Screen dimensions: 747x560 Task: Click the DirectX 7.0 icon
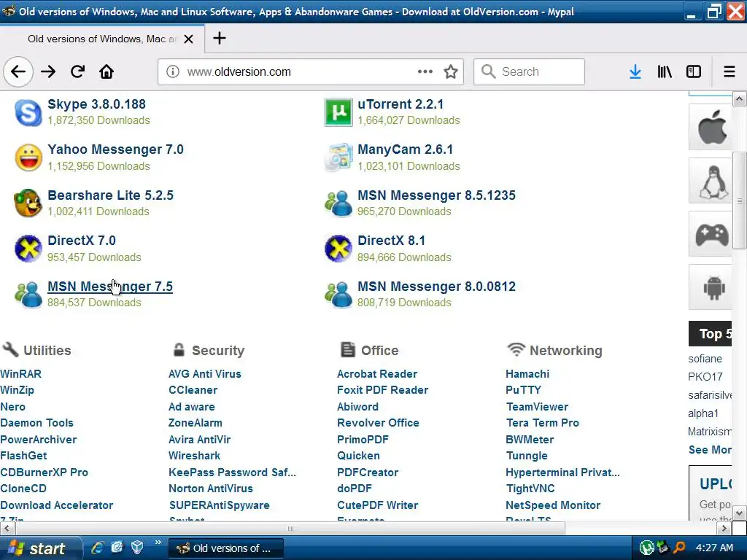28,249
